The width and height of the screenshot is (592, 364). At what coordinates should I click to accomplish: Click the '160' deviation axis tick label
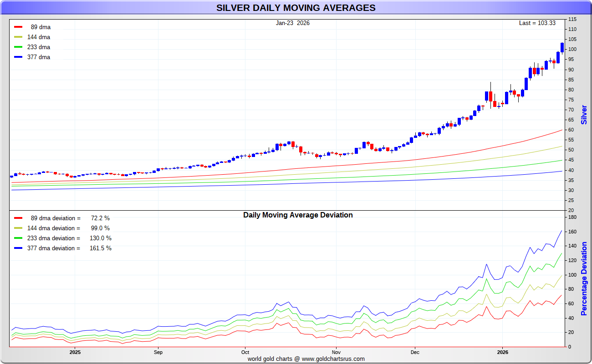click(572, 232)
